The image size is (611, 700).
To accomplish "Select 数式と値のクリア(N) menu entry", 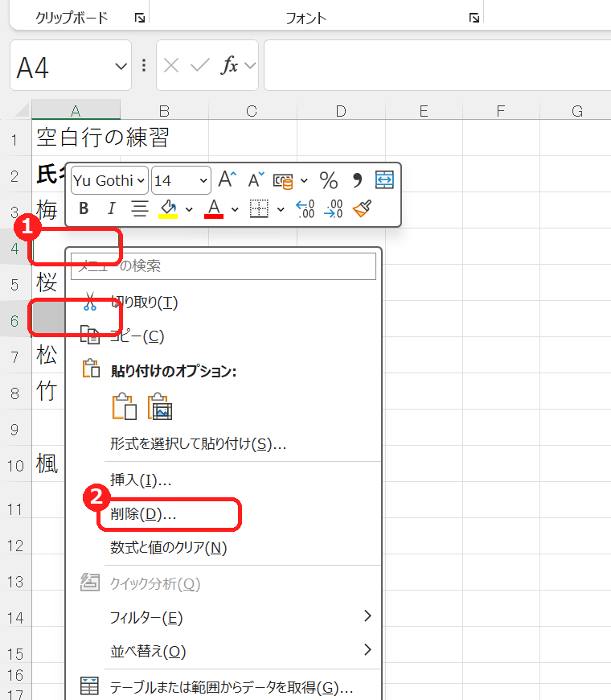I will tap(169, 548).
